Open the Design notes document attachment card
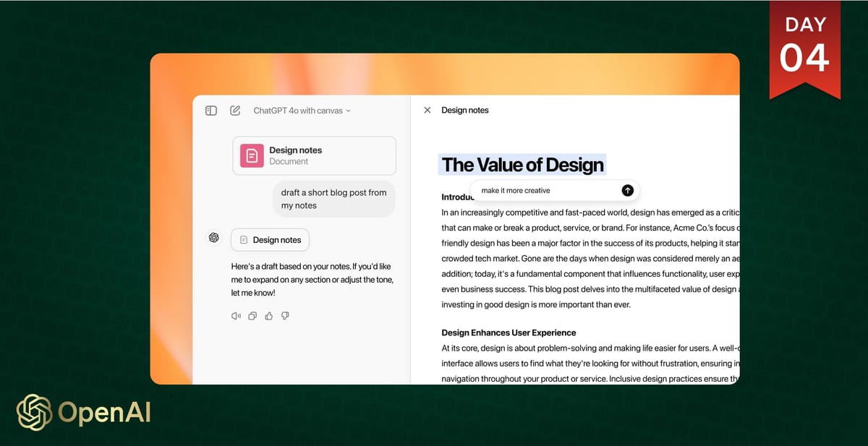868x446 pixels. coord(315,155)
